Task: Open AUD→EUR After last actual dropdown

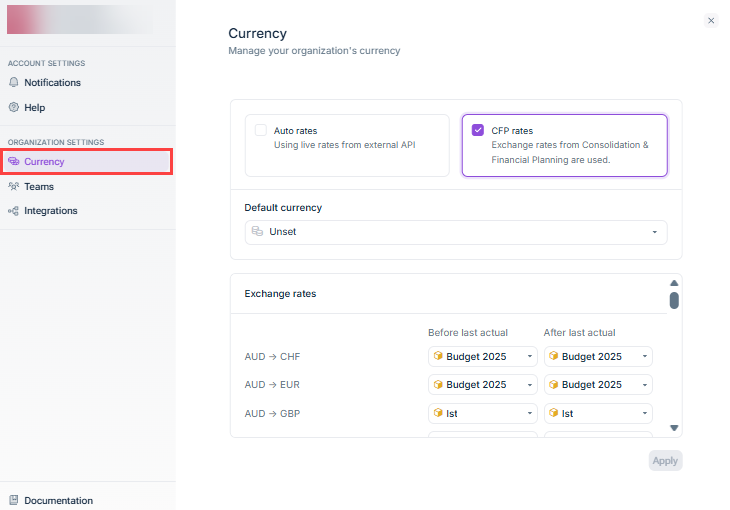Action: [598, 385]
